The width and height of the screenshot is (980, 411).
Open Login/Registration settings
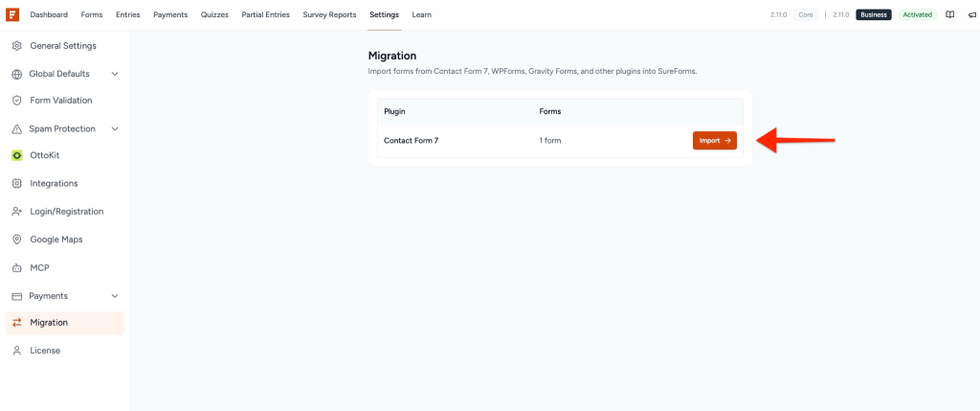[x=65, y=212]
